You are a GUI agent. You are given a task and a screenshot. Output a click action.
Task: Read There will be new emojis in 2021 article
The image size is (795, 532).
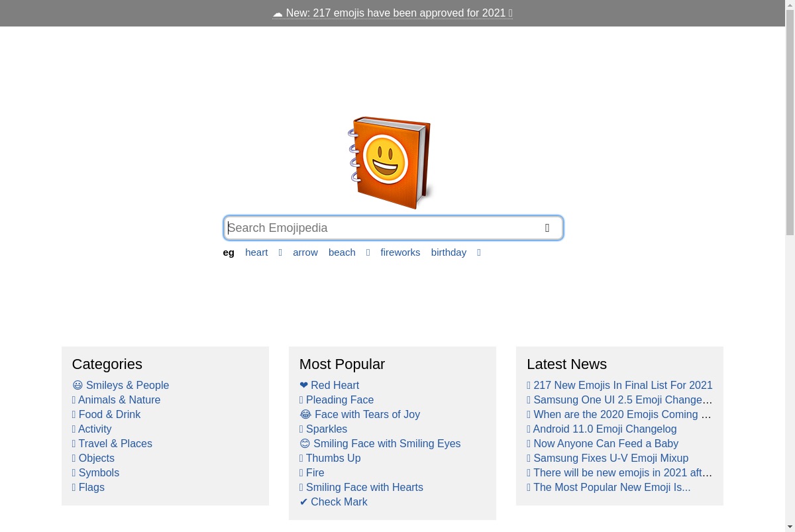click(x=619, y=473)
